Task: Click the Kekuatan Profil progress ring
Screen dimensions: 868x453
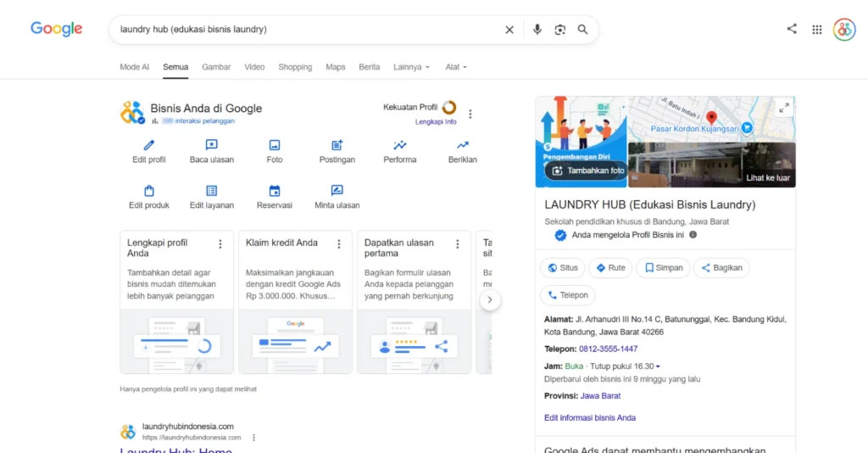Action: point(449,108)
